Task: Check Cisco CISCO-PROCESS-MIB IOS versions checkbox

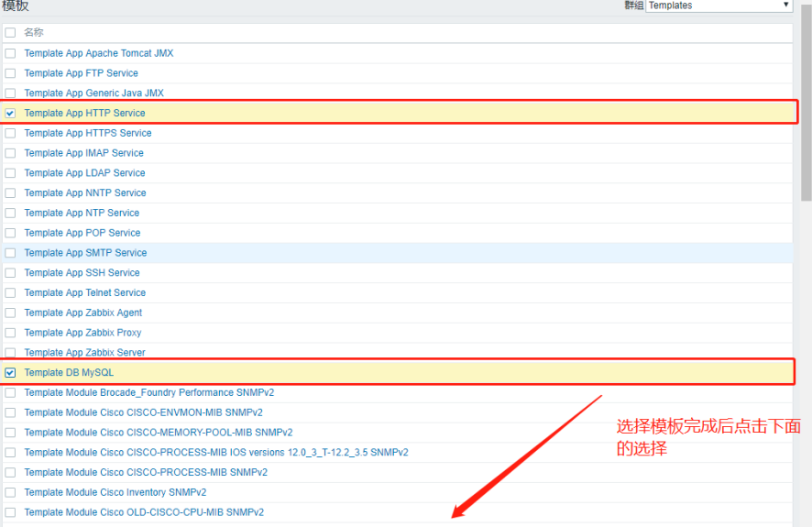Action: point(10,453)
